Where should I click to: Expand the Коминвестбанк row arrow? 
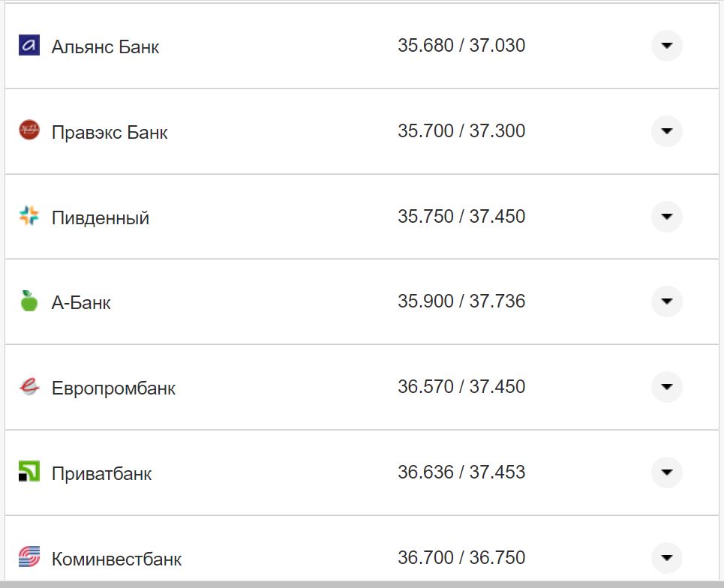(666, 558)
